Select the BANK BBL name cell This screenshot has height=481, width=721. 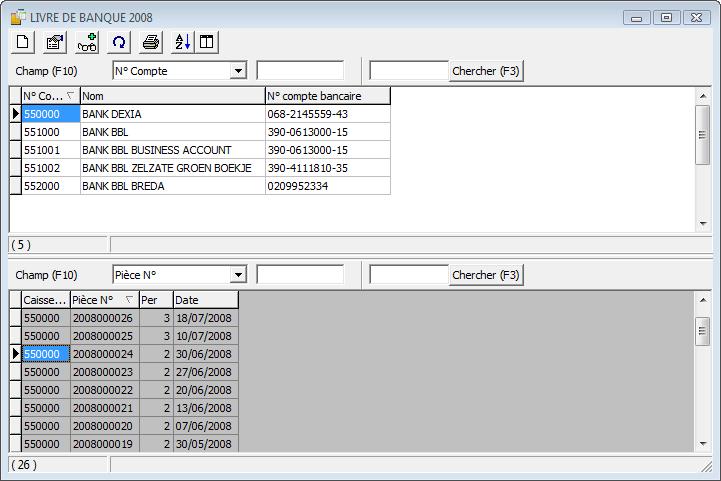pos(172,132)
